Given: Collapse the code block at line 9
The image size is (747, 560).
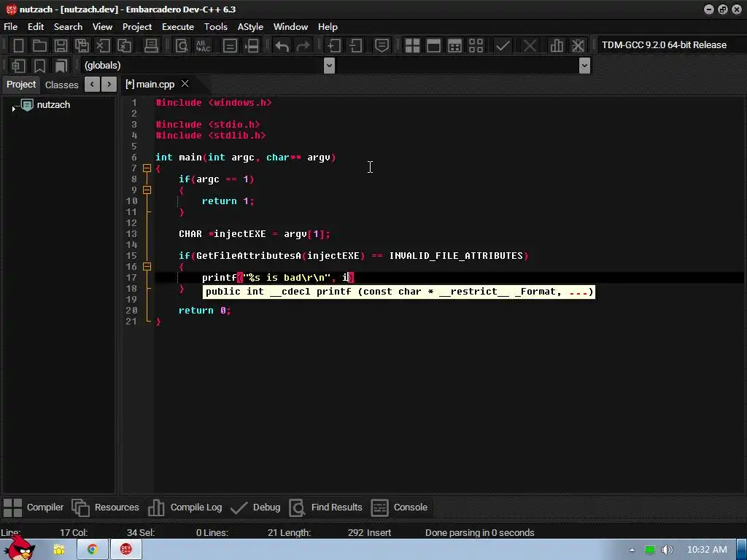Looking at the screenshot, I should [x=147, y=190].
